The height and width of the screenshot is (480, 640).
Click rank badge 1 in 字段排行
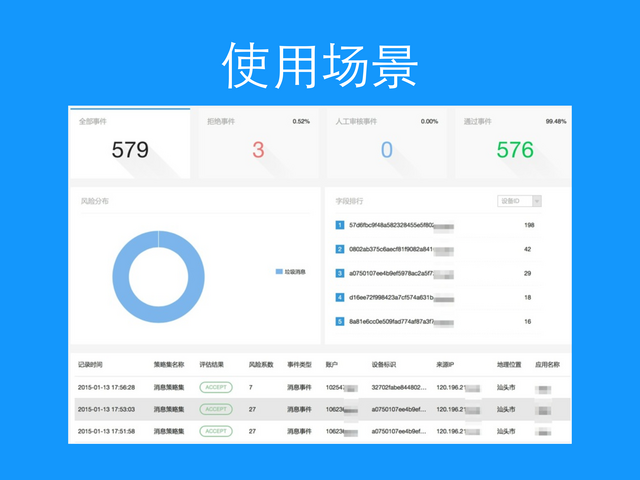tap(340, 225)
